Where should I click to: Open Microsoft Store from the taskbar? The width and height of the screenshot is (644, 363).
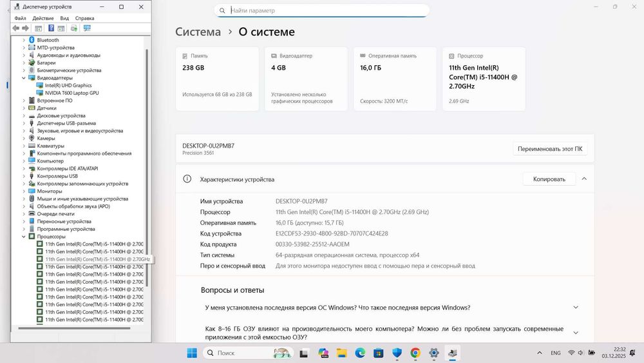click(379, 353)
